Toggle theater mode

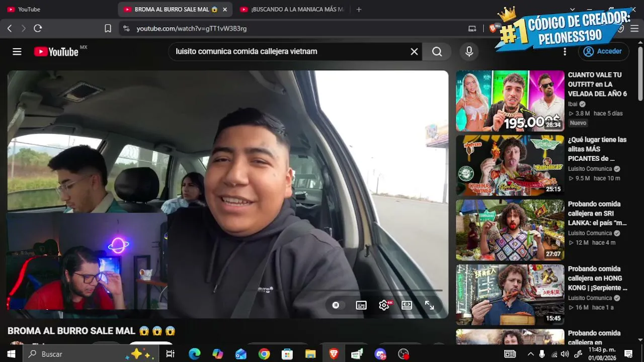pos(407,305)
